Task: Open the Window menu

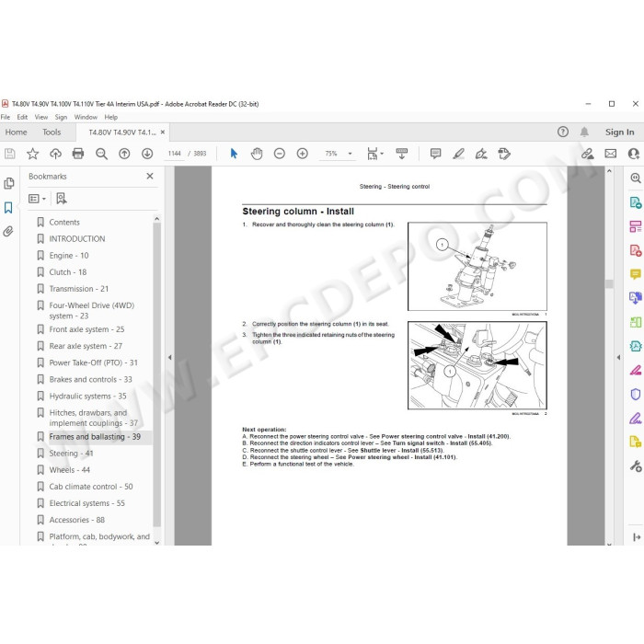Action: (86, 117)
